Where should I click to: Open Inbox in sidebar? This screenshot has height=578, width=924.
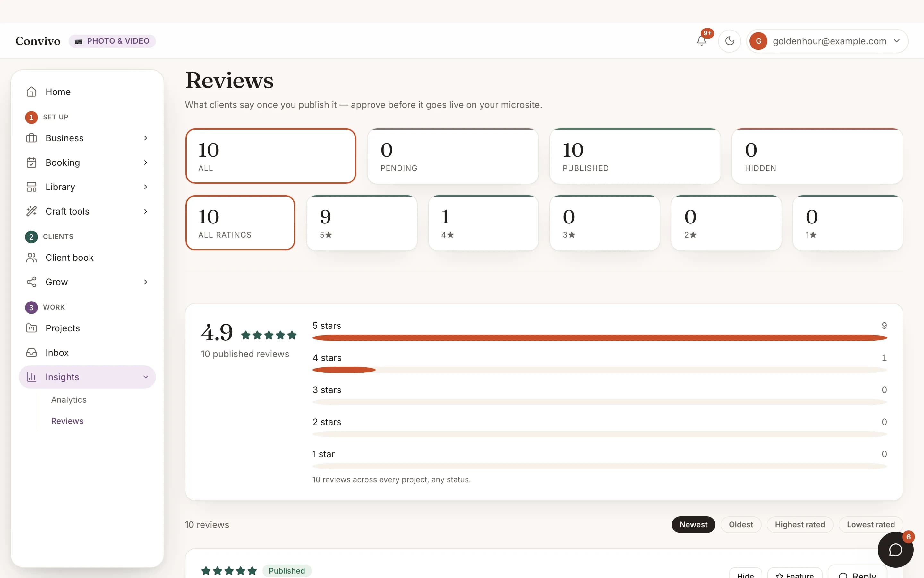pos(87,353)
